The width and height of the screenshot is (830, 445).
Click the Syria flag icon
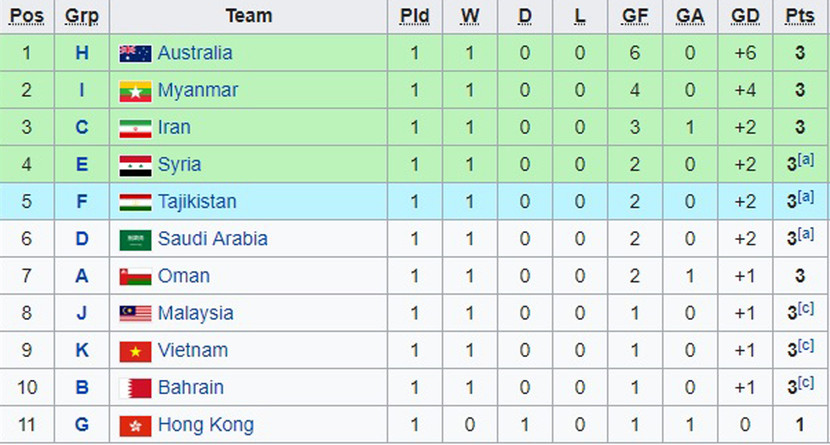point(135,165)
